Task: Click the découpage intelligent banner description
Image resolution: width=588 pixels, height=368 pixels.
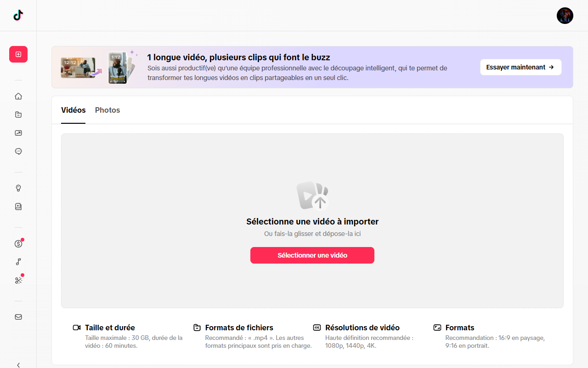Action: tap(297, 73)
